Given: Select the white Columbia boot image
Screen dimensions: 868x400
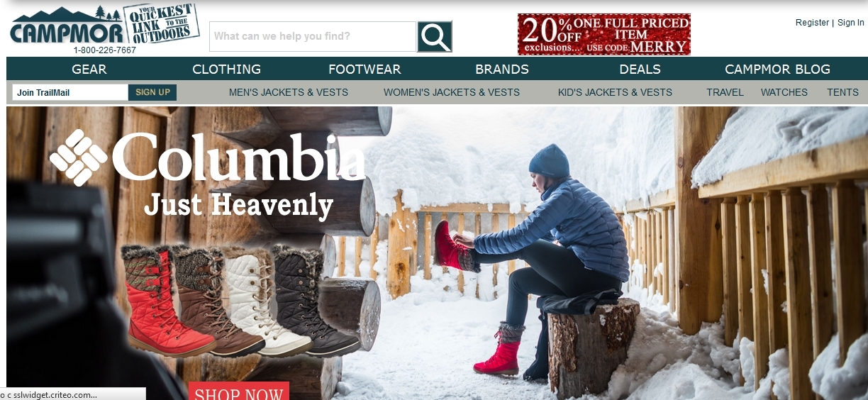Looking at the screenshot, I should click(266, 301).
